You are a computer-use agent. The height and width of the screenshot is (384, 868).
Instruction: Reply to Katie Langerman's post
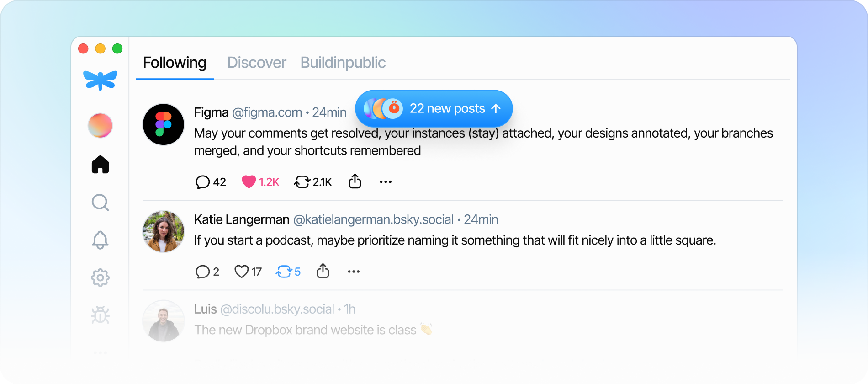point(202,272)
